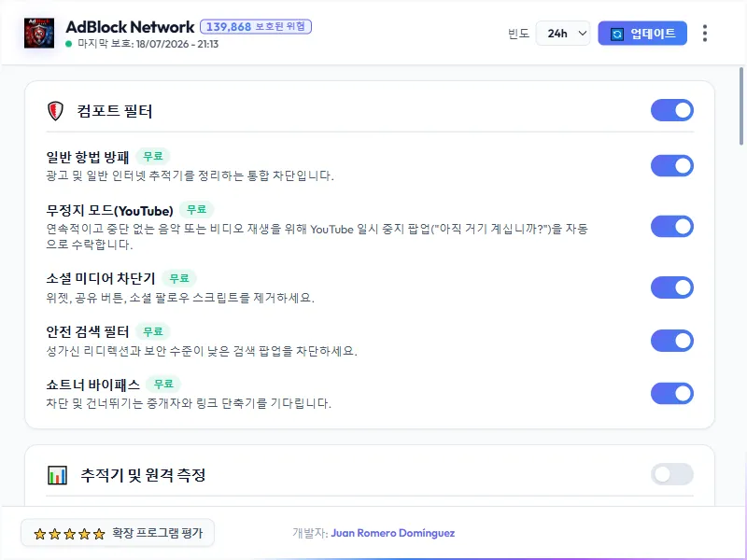Image resolution: width=747 pixels, height=560 pixels.
Task: Click the 개발자: label text
Action: tap(310, 533)
